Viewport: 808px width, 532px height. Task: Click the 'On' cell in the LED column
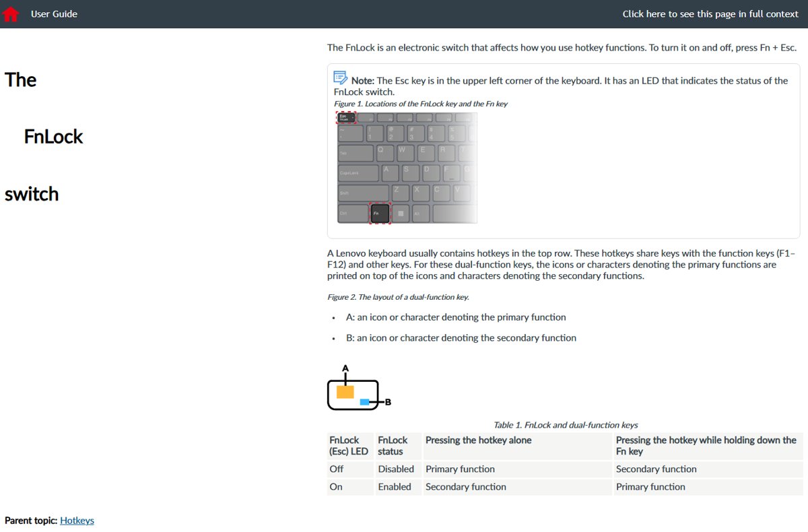350,487
